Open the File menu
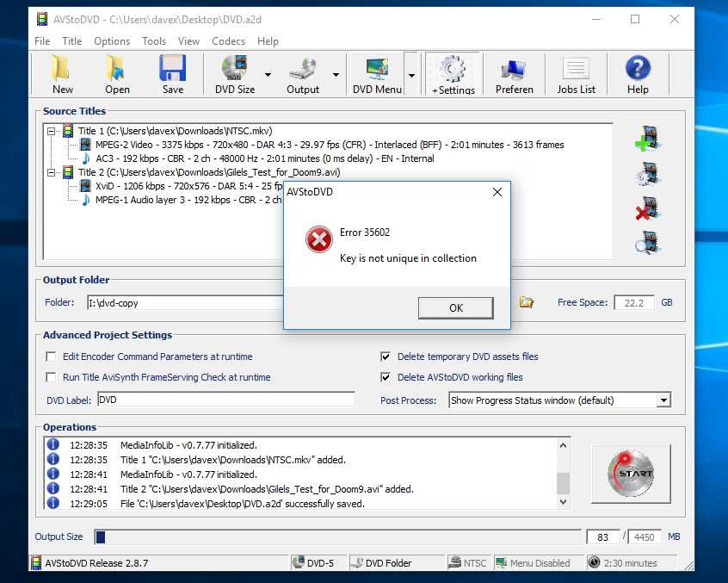This screenshot has width=728, height=583. [42, 41]
